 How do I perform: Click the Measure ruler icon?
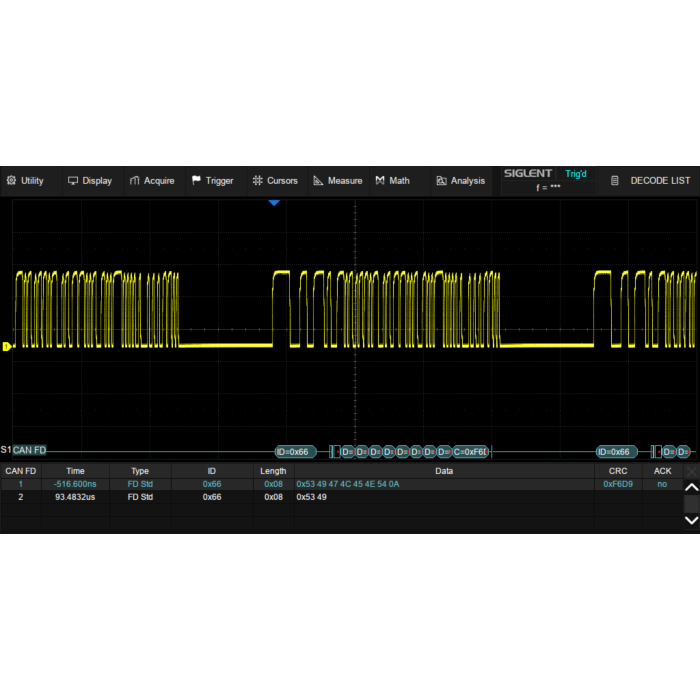[x=318, y=181]
